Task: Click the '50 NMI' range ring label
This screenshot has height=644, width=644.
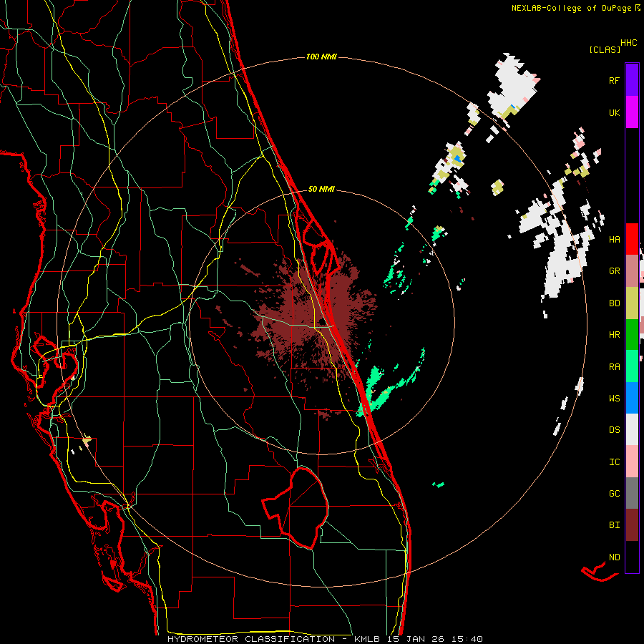Action: [x=321, y=189]
